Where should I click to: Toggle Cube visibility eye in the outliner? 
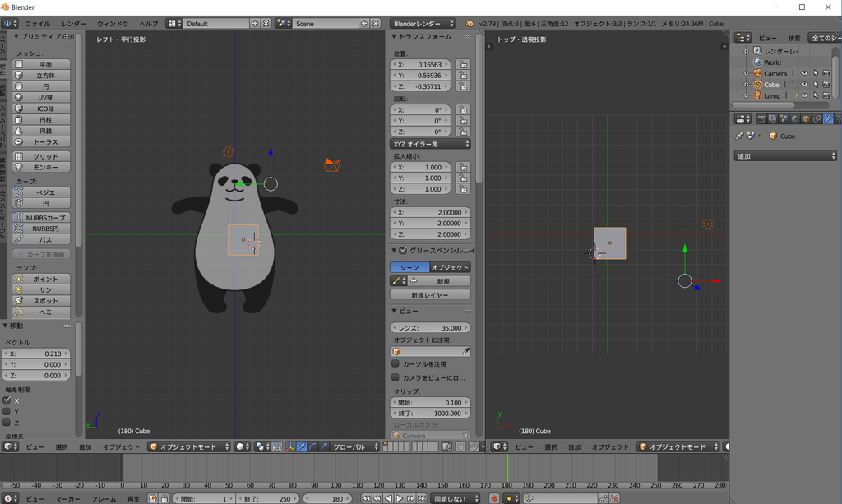pos(804,84)
